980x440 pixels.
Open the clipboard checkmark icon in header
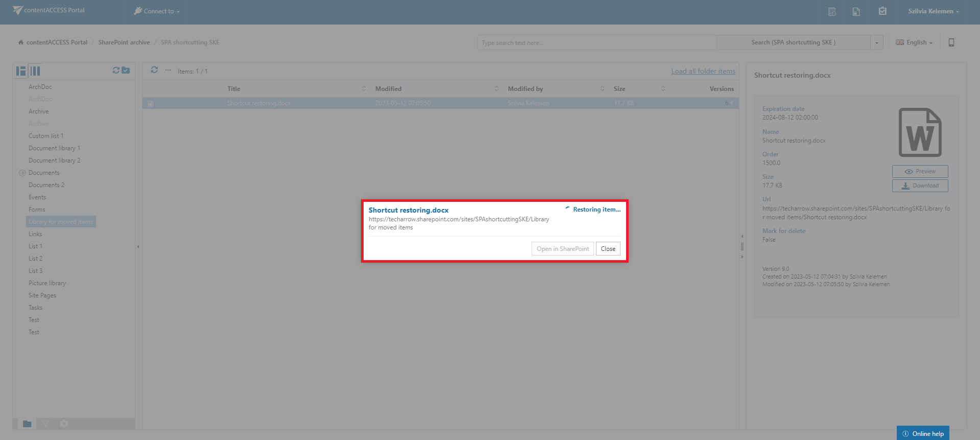(x=882, y=11)
